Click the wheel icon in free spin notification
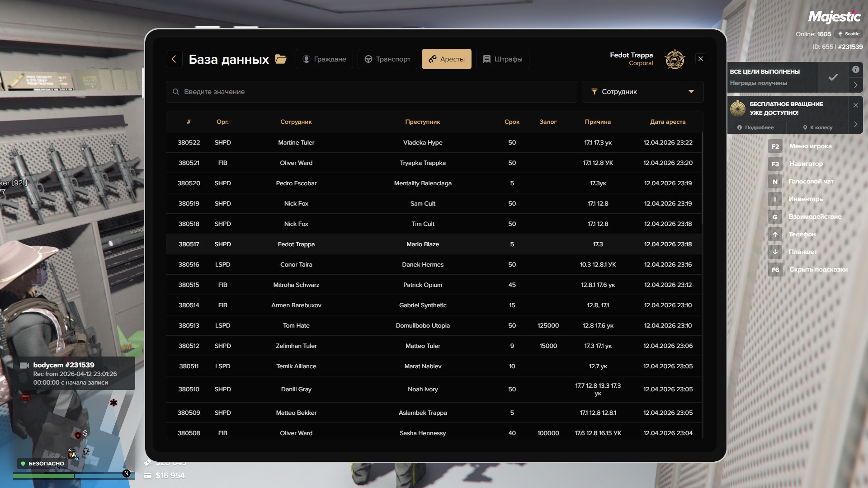The image size is (868, 488). (738, 108)
